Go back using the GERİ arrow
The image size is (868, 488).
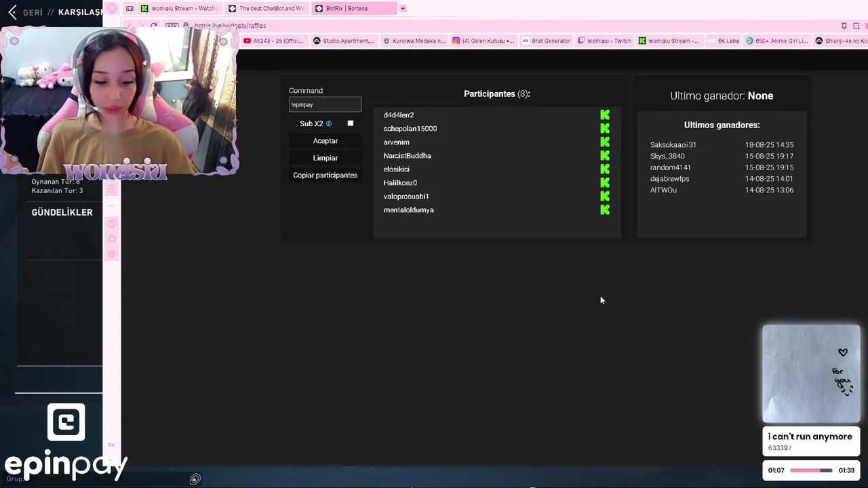click(x=12, y=12)
